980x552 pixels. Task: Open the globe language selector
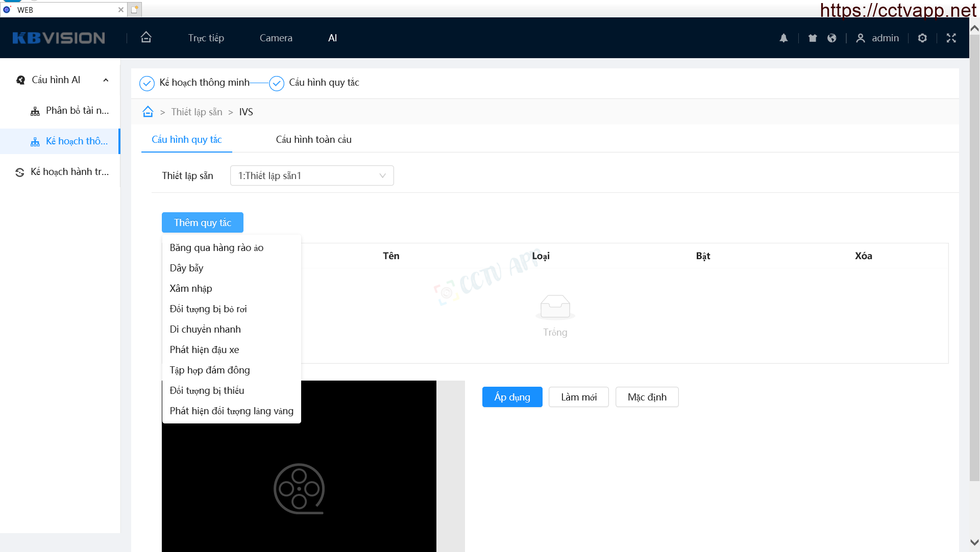(x=831, y=38)
